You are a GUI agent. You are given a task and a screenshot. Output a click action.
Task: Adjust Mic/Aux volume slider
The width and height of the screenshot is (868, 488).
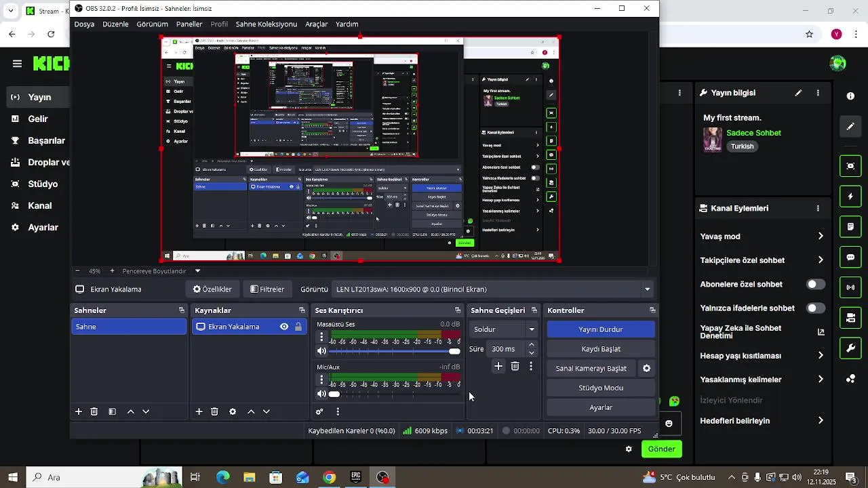[395, 394]
